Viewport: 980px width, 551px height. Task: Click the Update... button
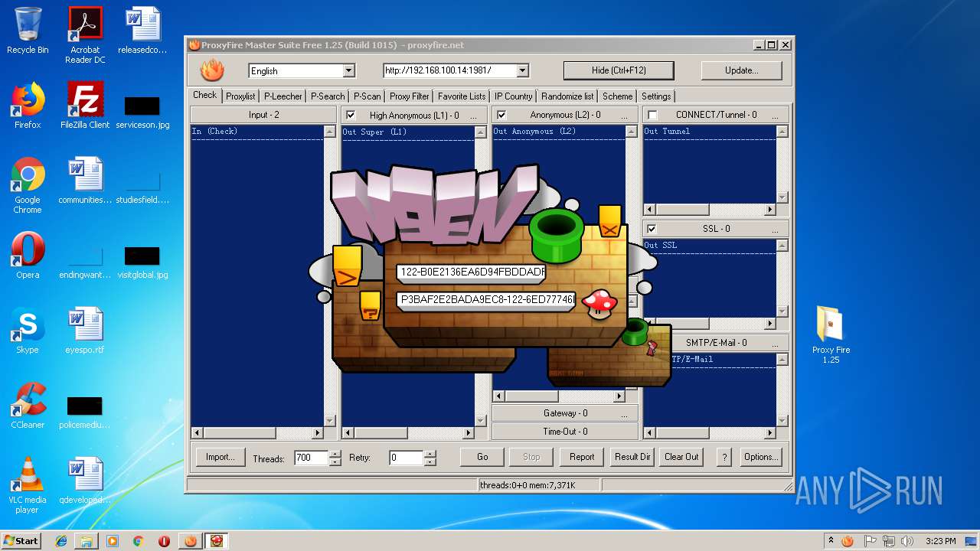tap(741, 70)
